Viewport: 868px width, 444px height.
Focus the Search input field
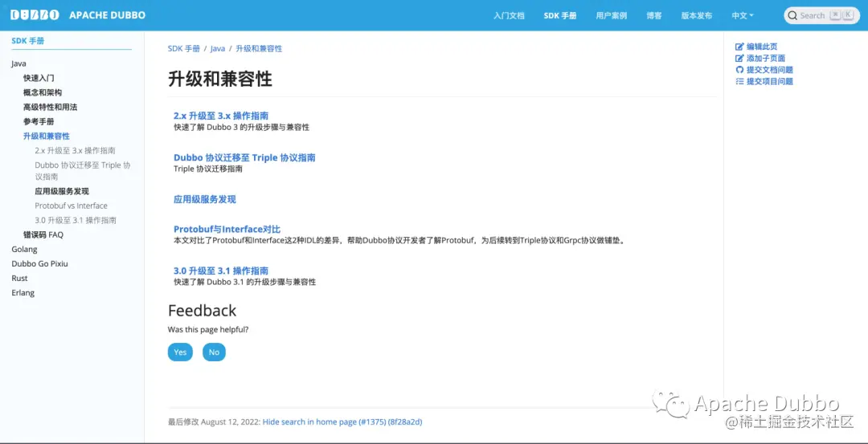click(821, 15)
